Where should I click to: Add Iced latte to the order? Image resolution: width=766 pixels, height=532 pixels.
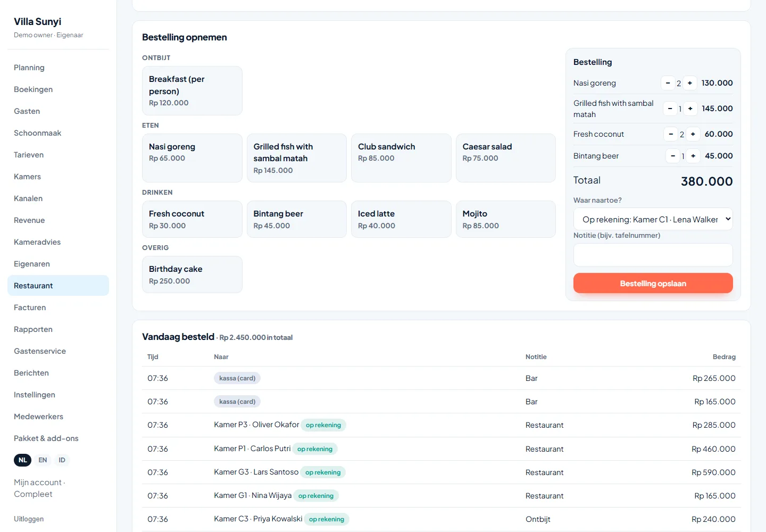click(x=401, y=219)
